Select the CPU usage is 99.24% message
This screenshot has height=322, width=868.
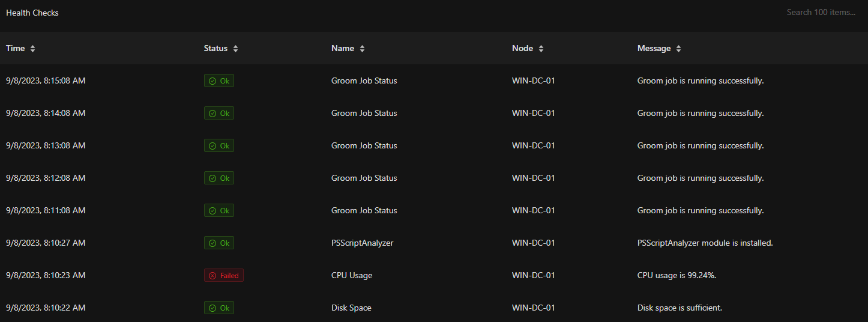coord(677,275)
